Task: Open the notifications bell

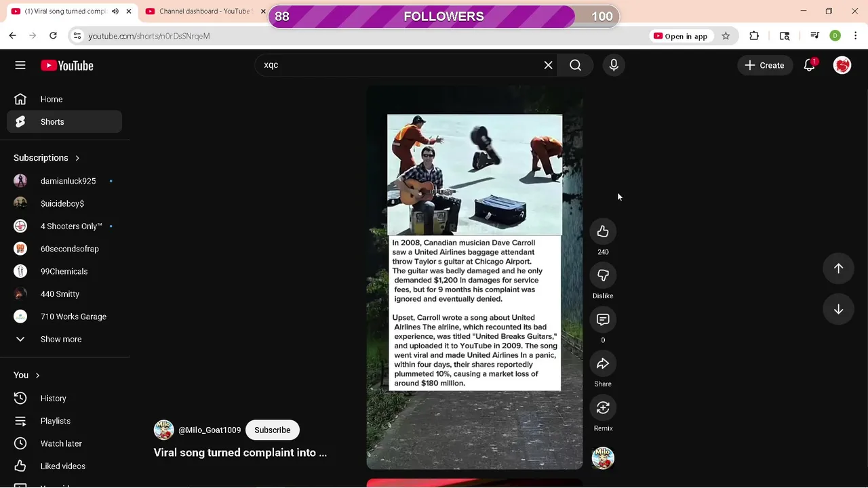Action: (809, 65)
